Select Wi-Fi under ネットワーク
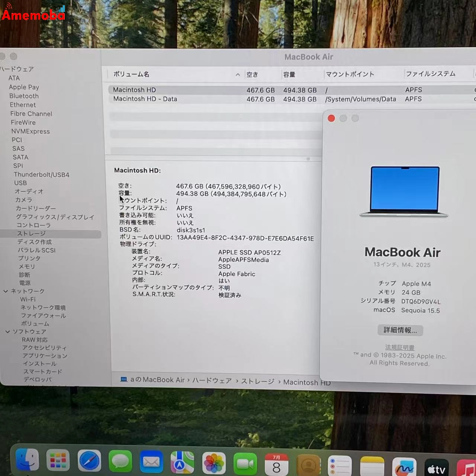476x476 pixels. click(x=28, y=299)
